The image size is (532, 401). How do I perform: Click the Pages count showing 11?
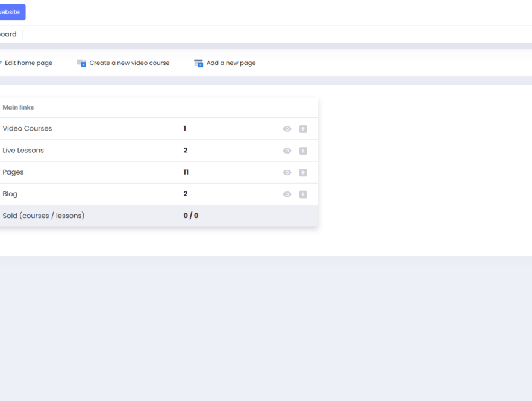185,172
